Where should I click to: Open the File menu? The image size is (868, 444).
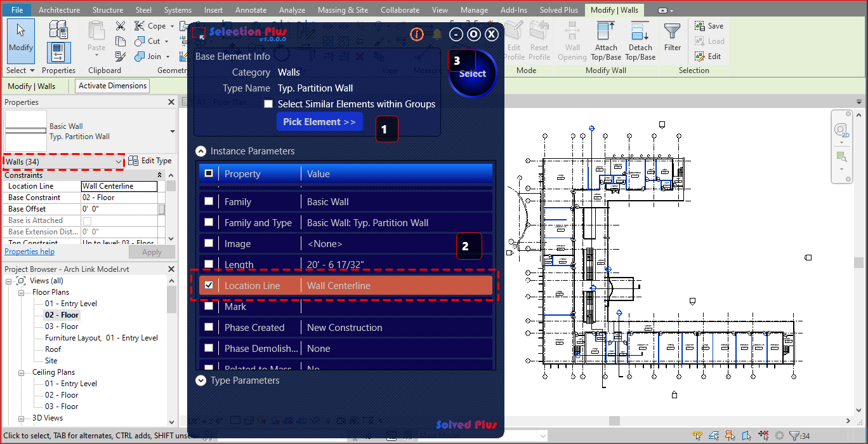[x=17, y=10]
